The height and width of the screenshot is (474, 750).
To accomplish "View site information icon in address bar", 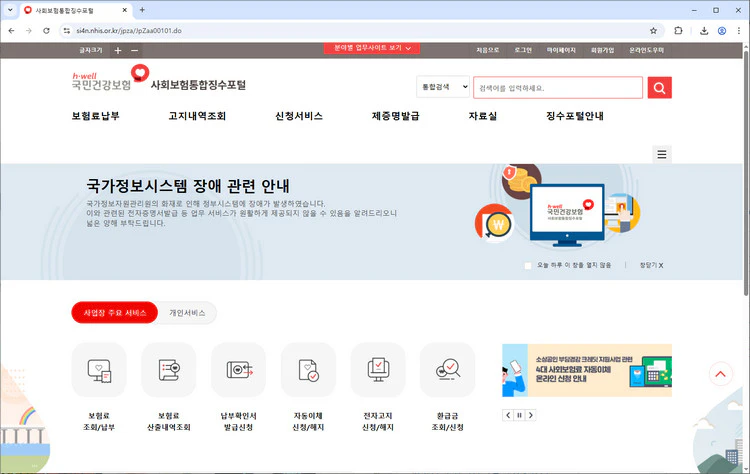I will pos(67,31).
